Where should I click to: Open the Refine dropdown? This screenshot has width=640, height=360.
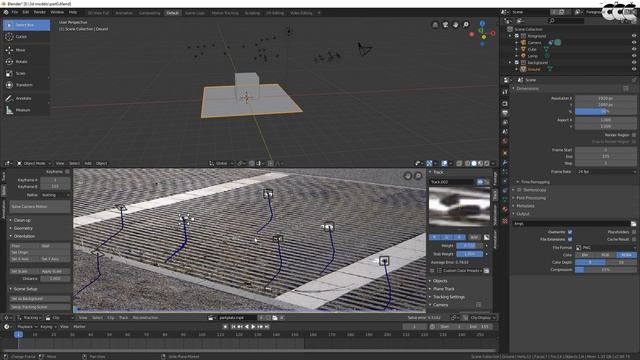[x=55, y=195]
